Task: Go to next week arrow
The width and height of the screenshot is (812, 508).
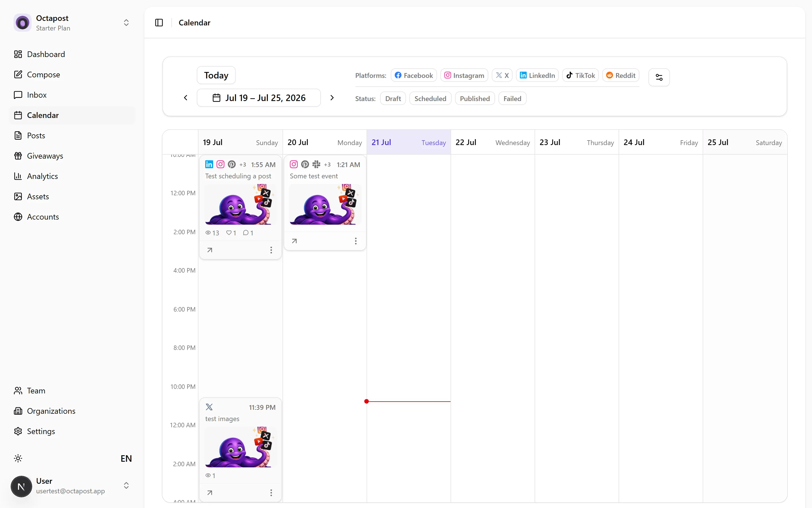Action: click(x=332, y=98)
